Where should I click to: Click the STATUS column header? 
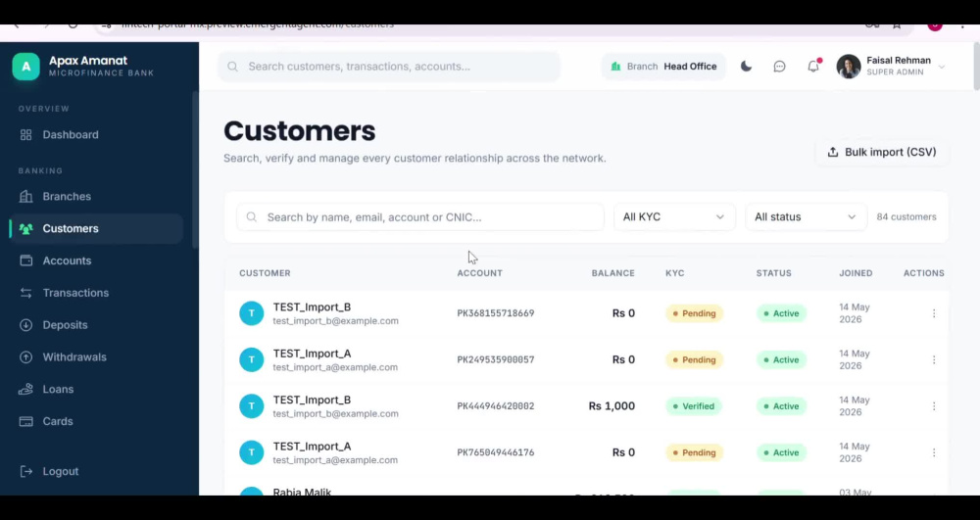[x=774, y=273]
